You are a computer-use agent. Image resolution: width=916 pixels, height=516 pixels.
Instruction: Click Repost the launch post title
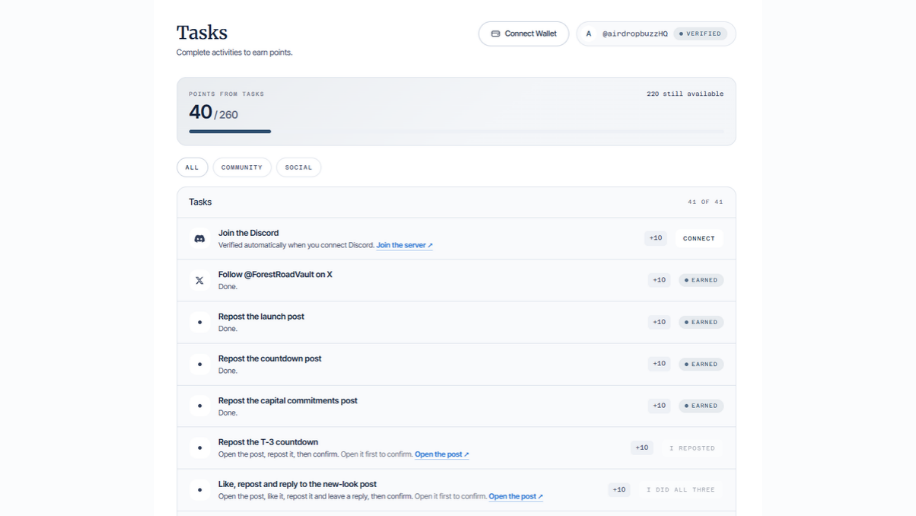261,317
